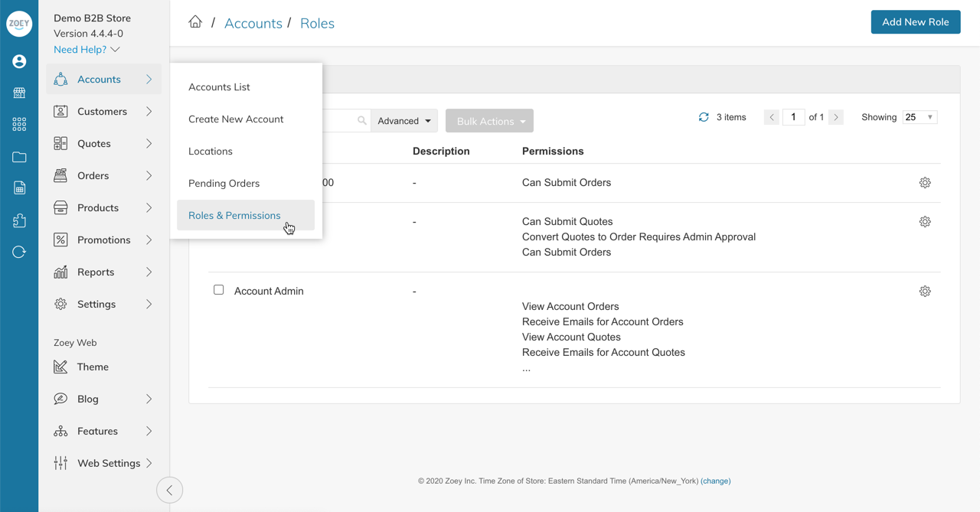Click the page number input field
Screen dimensions: 980x512
[x=793, y=117]
